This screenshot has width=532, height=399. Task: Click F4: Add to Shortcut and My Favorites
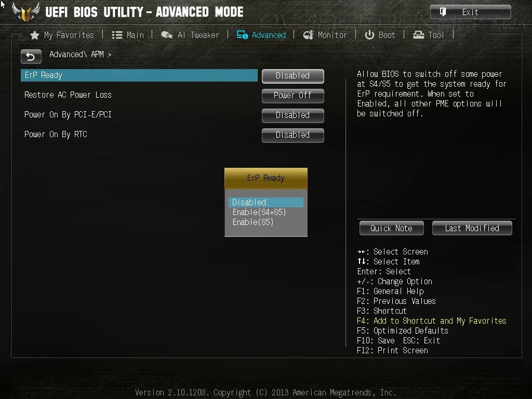point(432,321)
